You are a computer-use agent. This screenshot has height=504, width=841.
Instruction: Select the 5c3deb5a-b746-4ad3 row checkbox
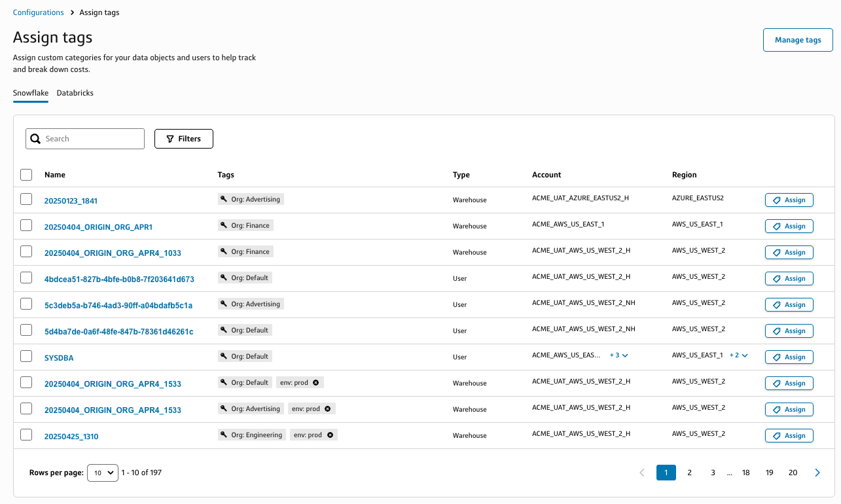(26, 304)
